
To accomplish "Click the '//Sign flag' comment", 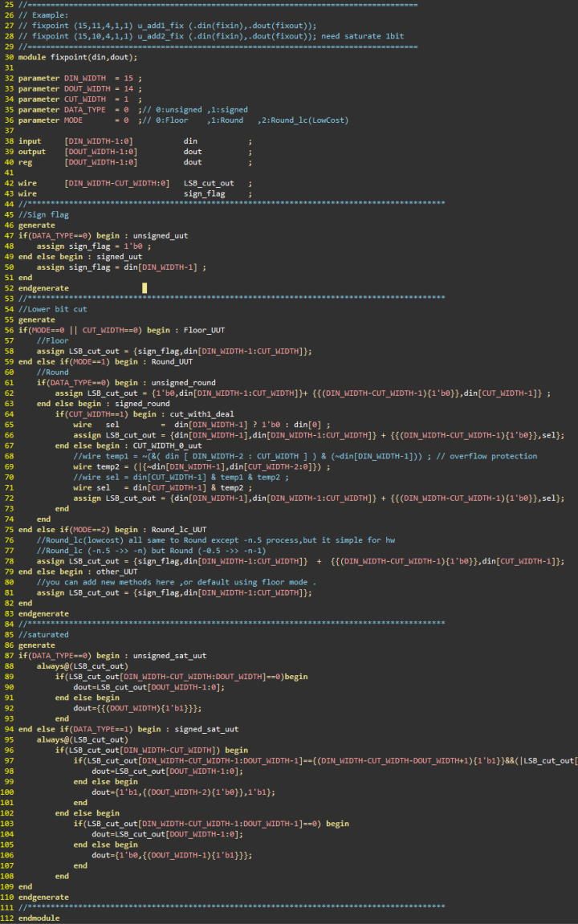I will 43,214.
